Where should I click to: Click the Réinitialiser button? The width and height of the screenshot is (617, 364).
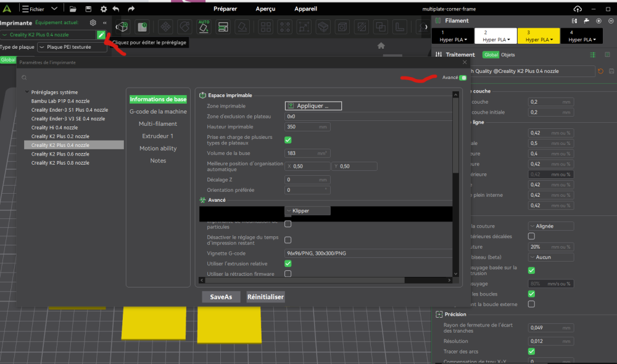tap(265, 297)
